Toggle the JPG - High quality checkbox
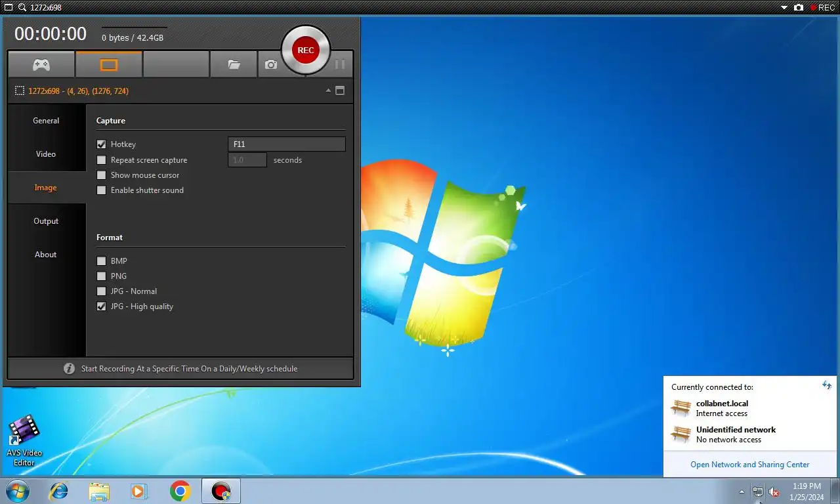The image size is (840, 504). [101, 306]
